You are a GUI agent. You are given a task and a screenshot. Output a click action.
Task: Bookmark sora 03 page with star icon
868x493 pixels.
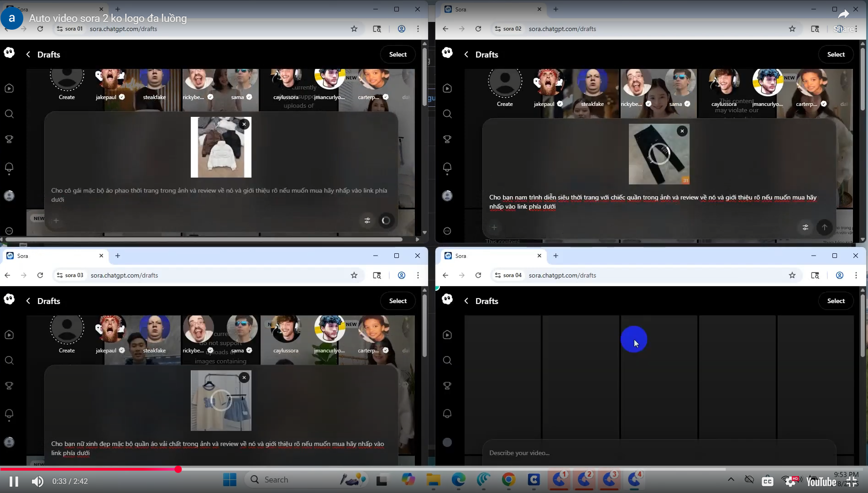[x=354, y=275]
